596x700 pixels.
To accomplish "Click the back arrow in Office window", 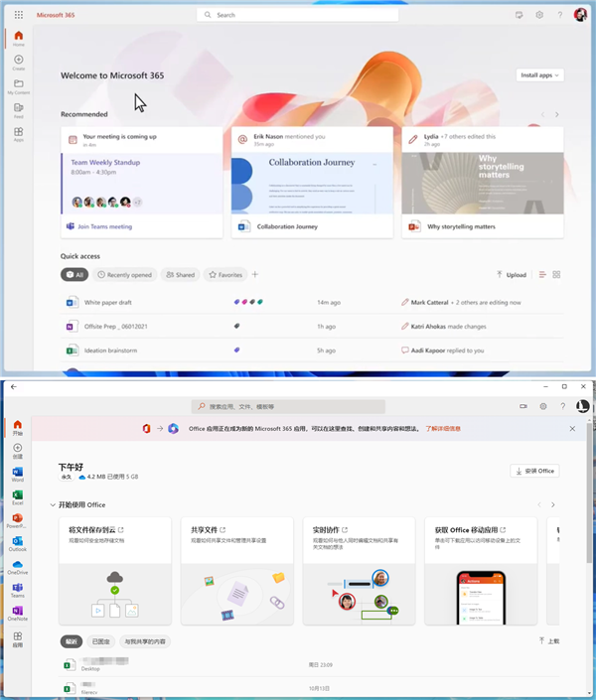I will (x=14, y=387).
